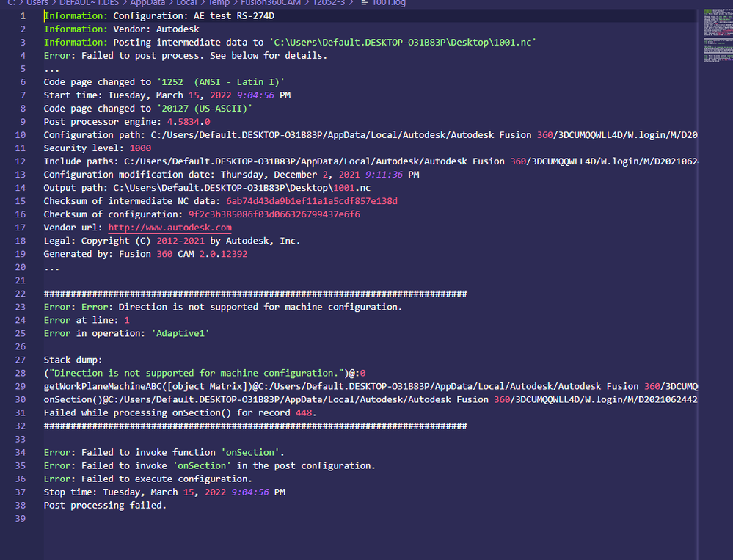733x560 pixels.
Task: Click the 'Configuration modification date' line
Action: (x=231, y=175)
